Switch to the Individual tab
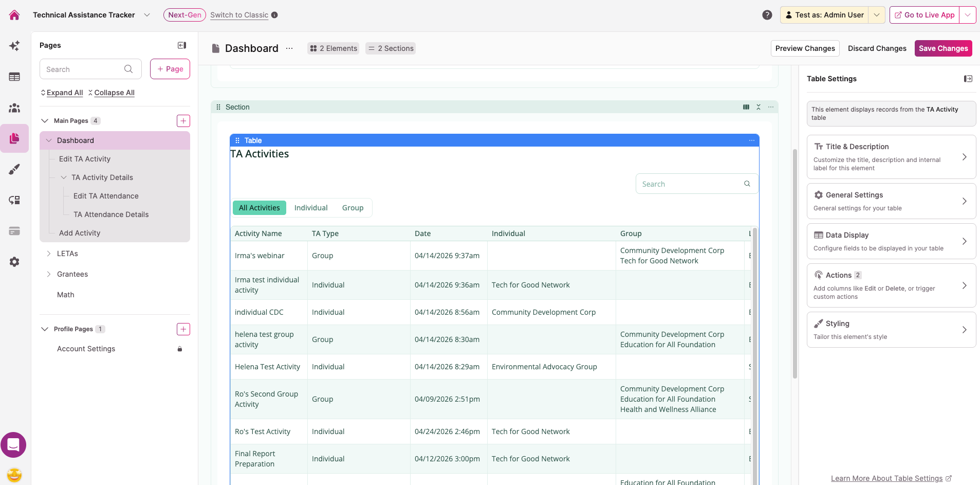 pyautogui.click(x=311, y=208)
